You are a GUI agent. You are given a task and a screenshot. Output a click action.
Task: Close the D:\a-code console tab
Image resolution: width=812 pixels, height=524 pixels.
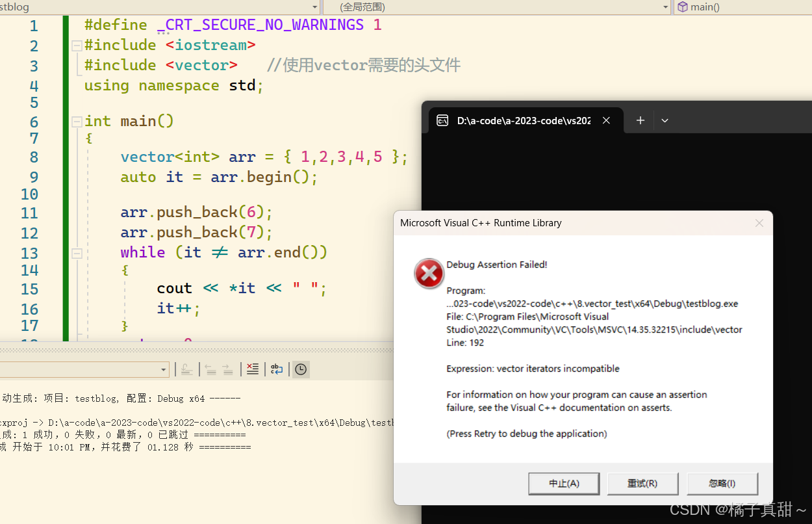pyautogui.click(x=606, y=120)
